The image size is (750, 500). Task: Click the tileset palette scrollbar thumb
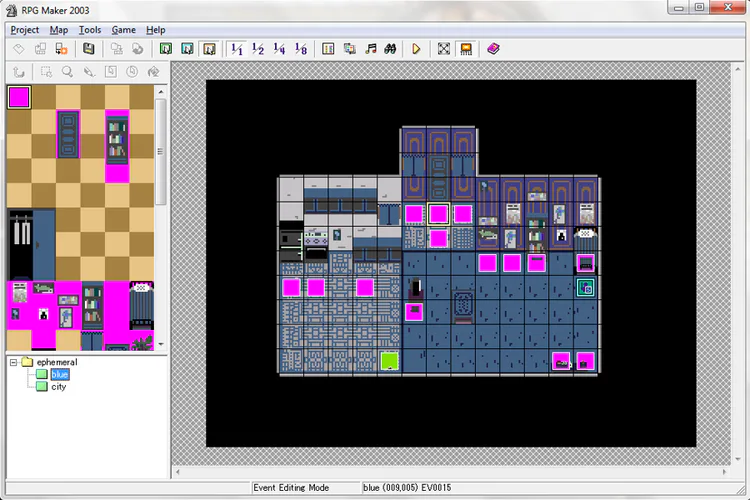coord(161,151)
